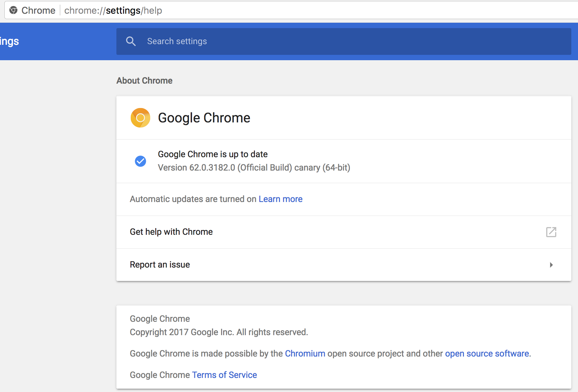Click the Google Chrome product title
The width and height of the screenshot is (578, 392).
click(x=204, y=118)
